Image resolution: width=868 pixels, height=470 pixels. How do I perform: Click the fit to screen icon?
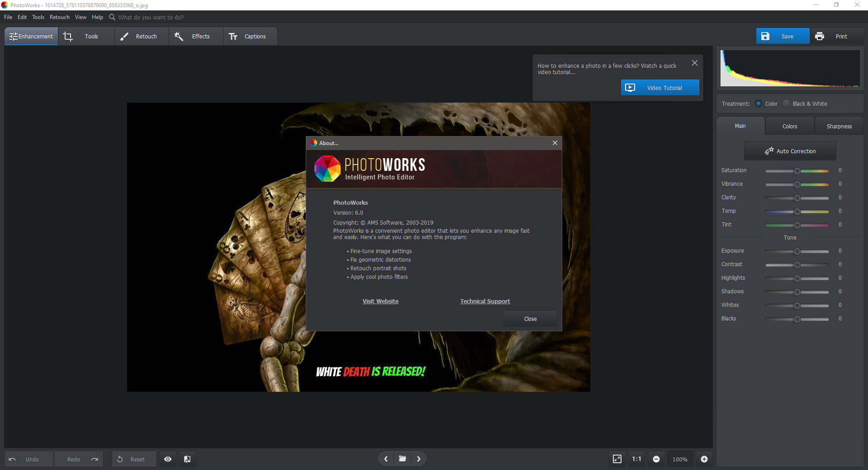point(617,459)
